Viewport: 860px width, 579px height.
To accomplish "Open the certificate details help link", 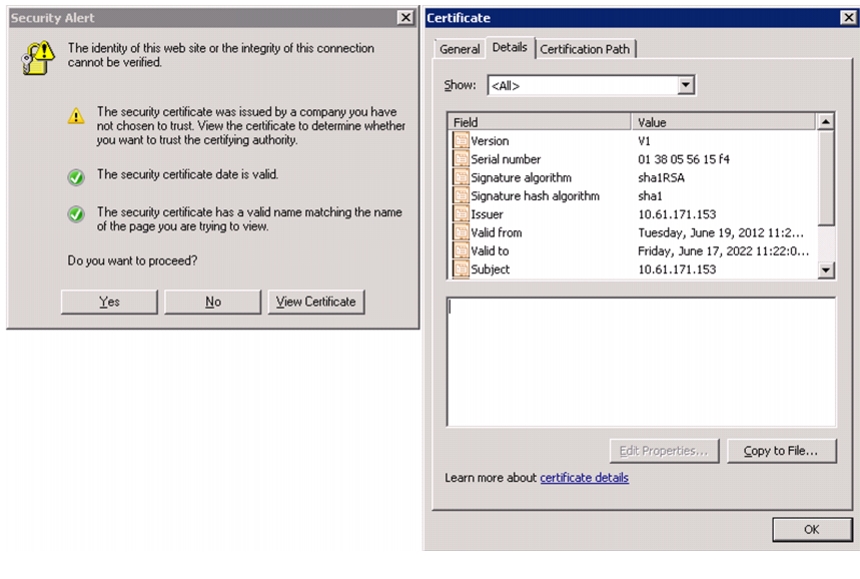I will 584,478.
